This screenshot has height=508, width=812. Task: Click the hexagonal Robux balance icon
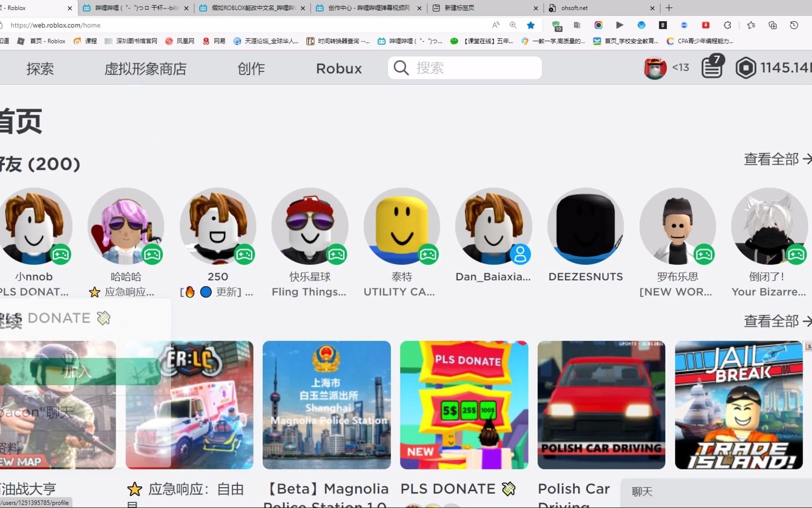(746, 67)
